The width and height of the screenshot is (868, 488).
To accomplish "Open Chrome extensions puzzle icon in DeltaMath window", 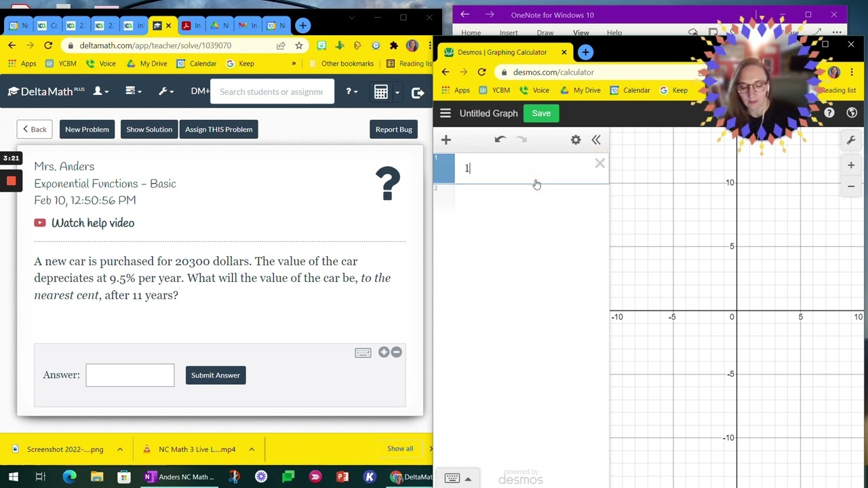I will pyautogui.click(x=393, y=45).
